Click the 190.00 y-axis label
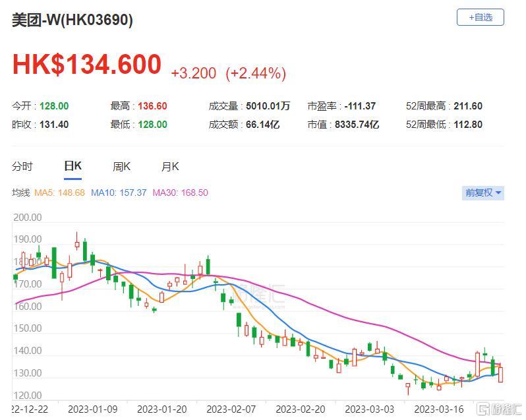This screenshot has width=526, height=420. [28, 239]
